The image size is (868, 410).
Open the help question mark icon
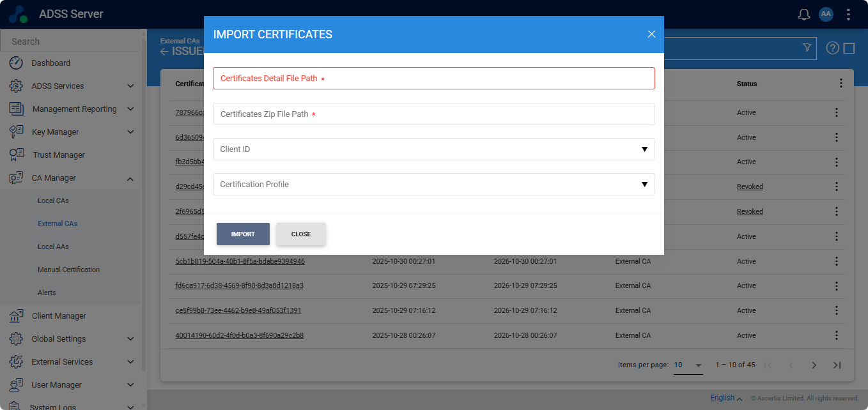coord(832,48)
